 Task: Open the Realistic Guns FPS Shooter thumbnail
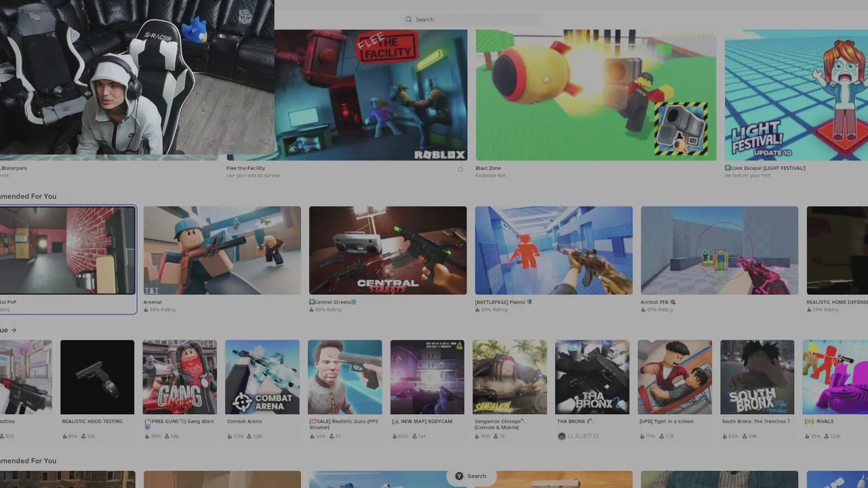344,377
